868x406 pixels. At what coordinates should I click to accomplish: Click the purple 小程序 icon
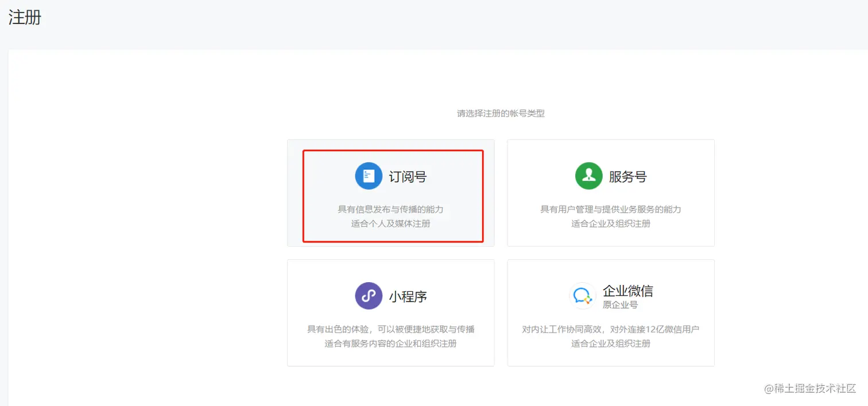tap(369, 296)
